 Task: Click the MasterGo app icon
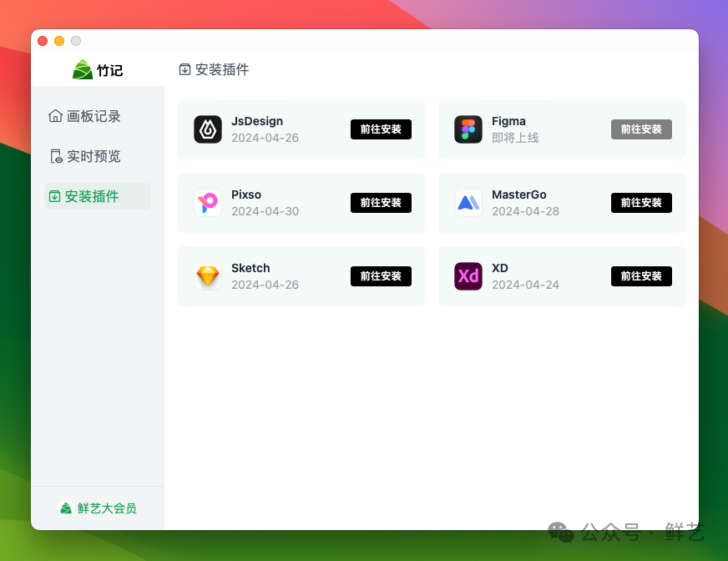click(x=468, y=203)
